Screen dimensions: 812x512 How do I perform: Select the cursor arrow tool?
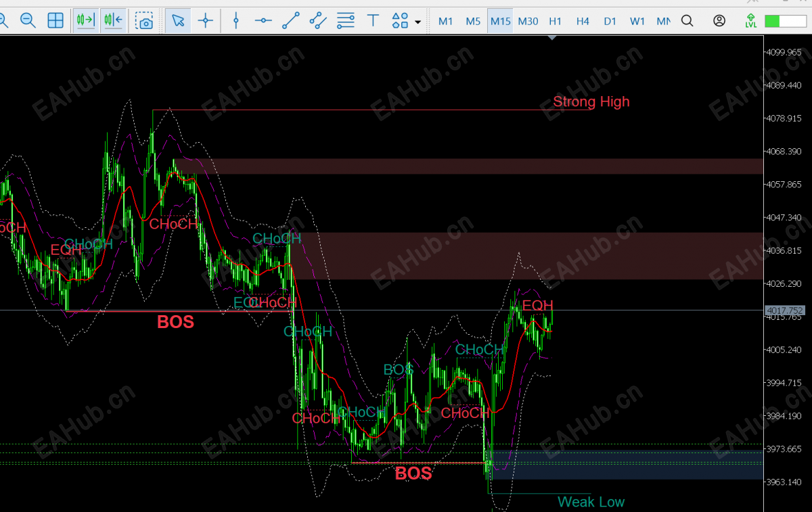177,21
